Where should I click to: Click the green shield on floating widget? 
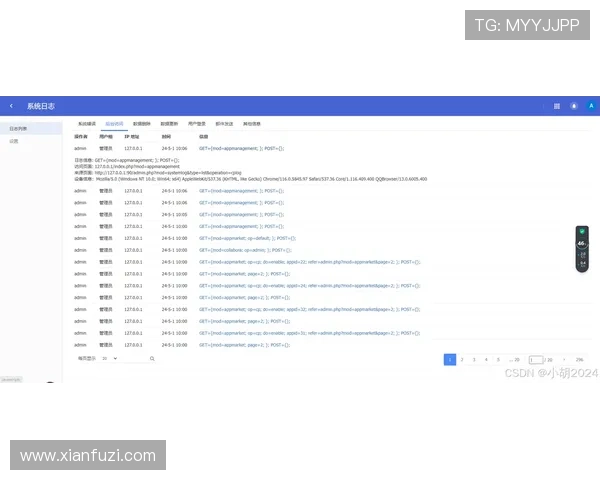click(581, 232)
